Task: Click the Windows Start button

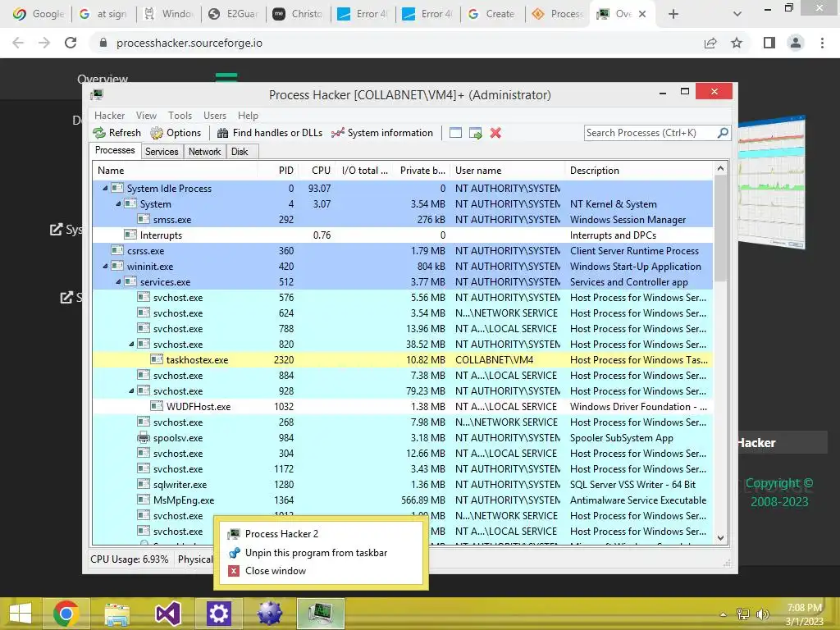Action: 21,614
